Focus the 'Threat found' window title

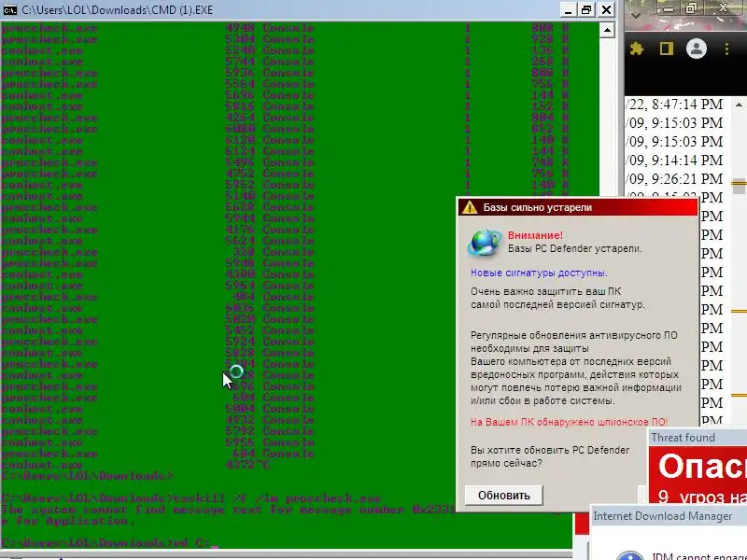[x=683, y=438]
